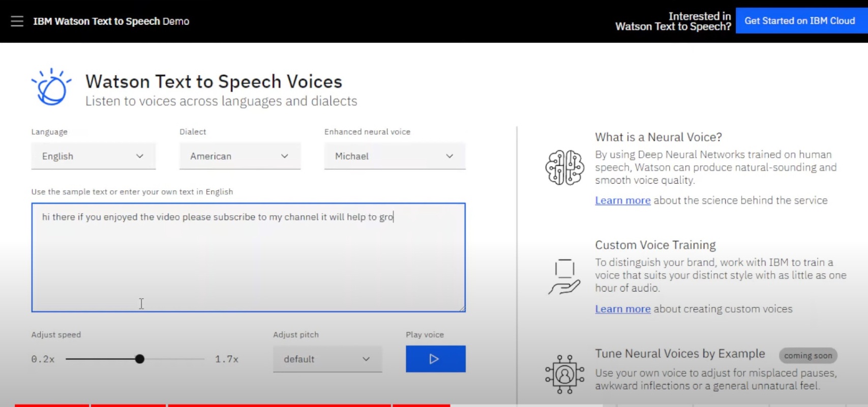Click the 'Adjust speed' label
This screenshot has width=868, height=407.
pos(56,335)
